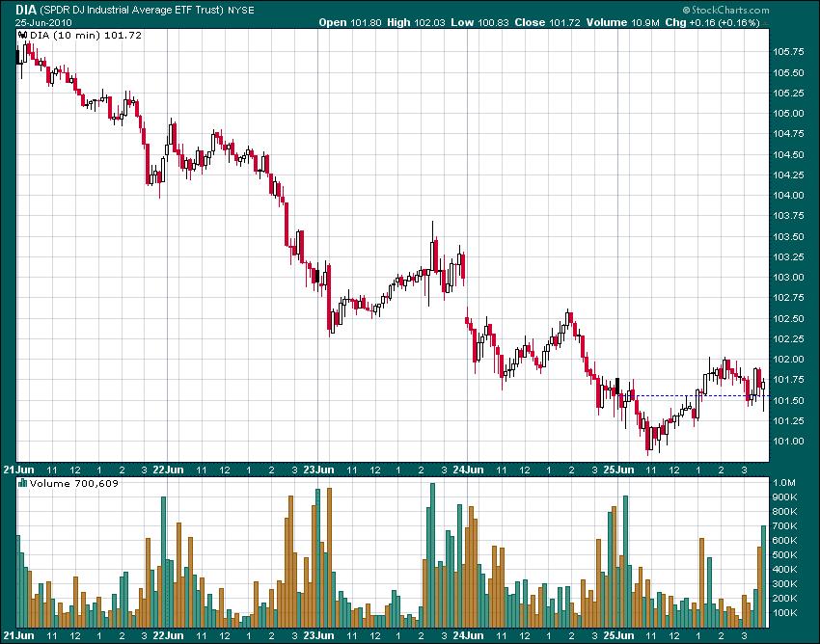Click the 100K volume axis label
Screen dimensions: 820x644
coord(785,612)
